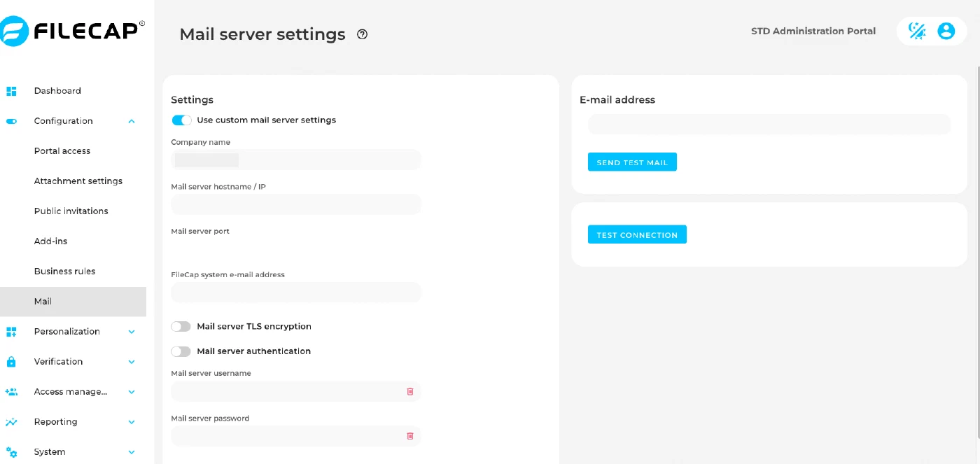
Task: Click the Mail server password field
Action: tap(296, 436)
